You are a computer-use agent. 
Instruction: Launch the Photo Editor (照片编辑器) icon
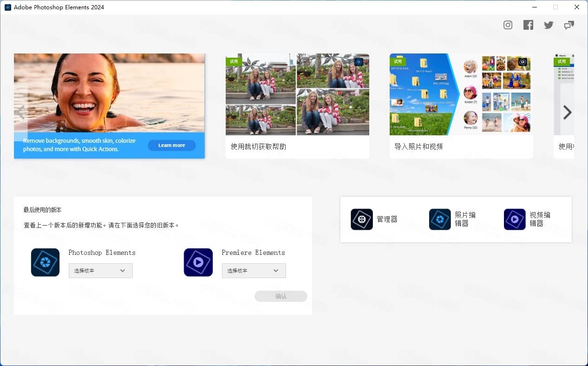(440, 220)
